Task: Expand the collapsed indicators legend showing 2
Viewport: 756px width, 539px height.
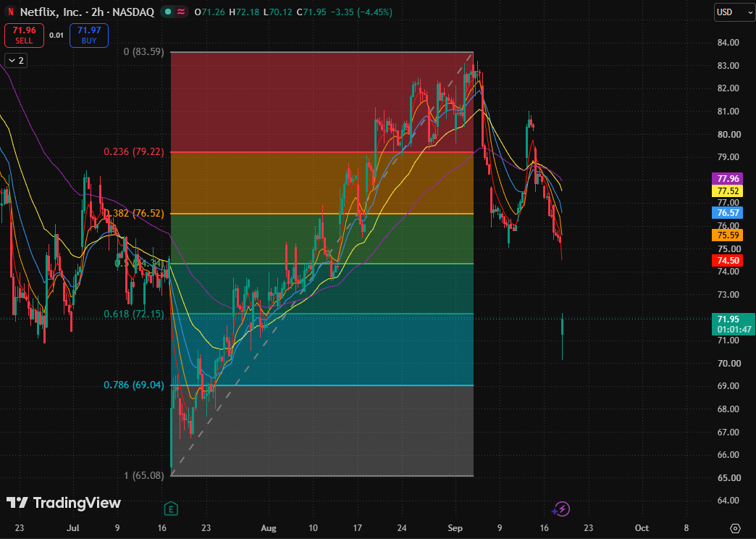Action: 16,61
